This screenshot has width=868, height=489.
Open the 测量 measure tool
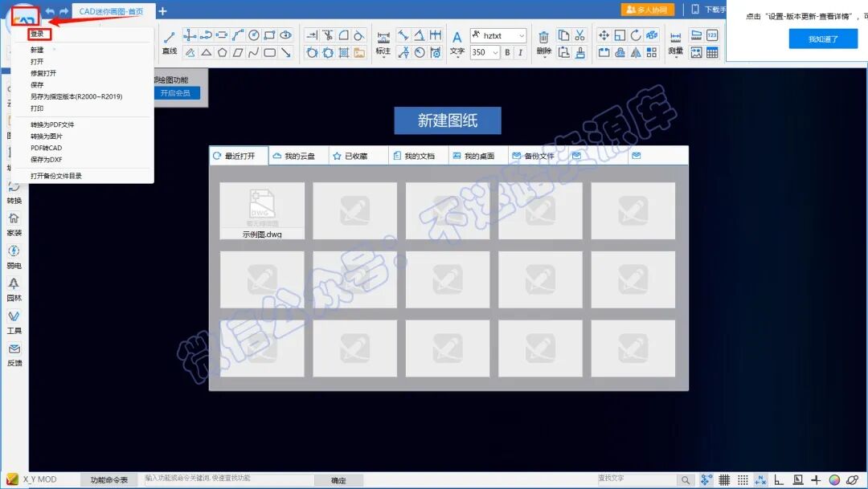(675, 43)
